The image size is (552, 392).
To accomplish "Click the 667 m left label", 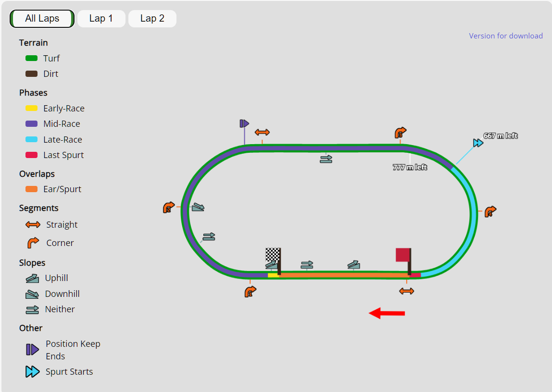I will (x=501, y=135).
